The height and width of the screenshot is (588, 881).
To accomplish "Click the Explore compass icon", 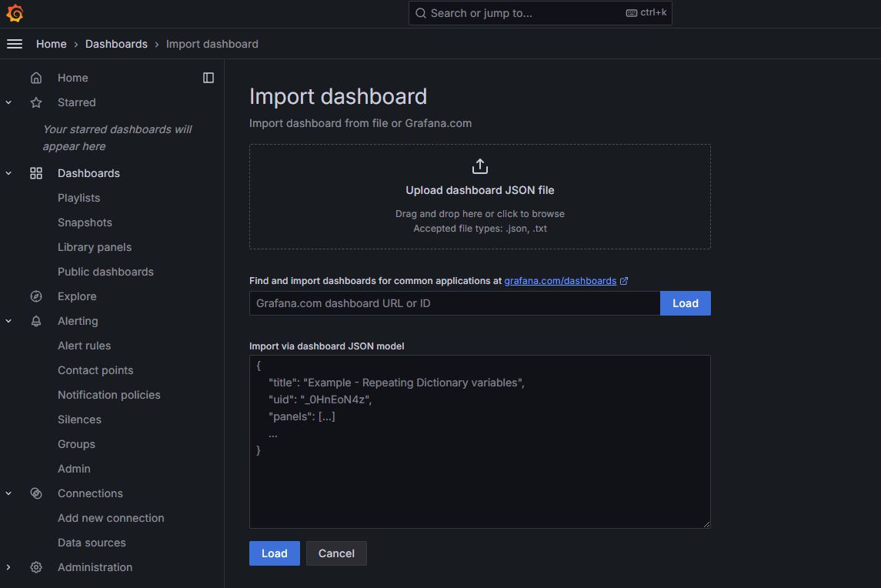I will coord(36,296).
